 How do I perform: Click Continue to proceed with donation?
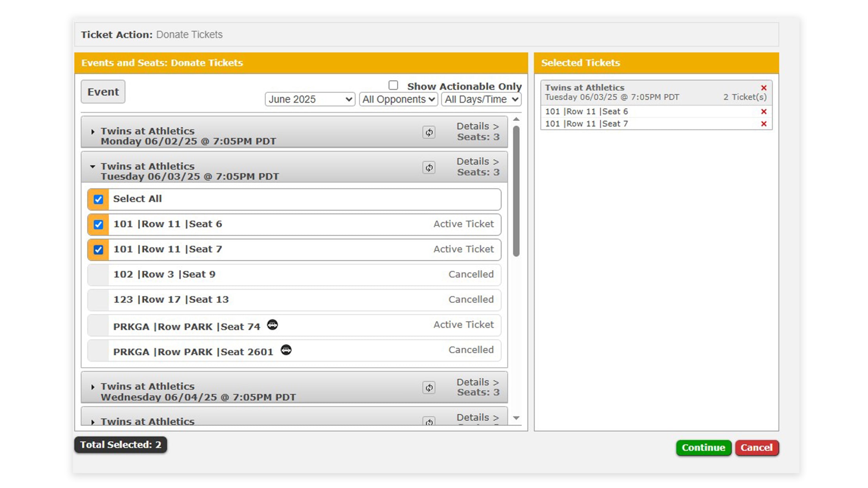(703, 448)
